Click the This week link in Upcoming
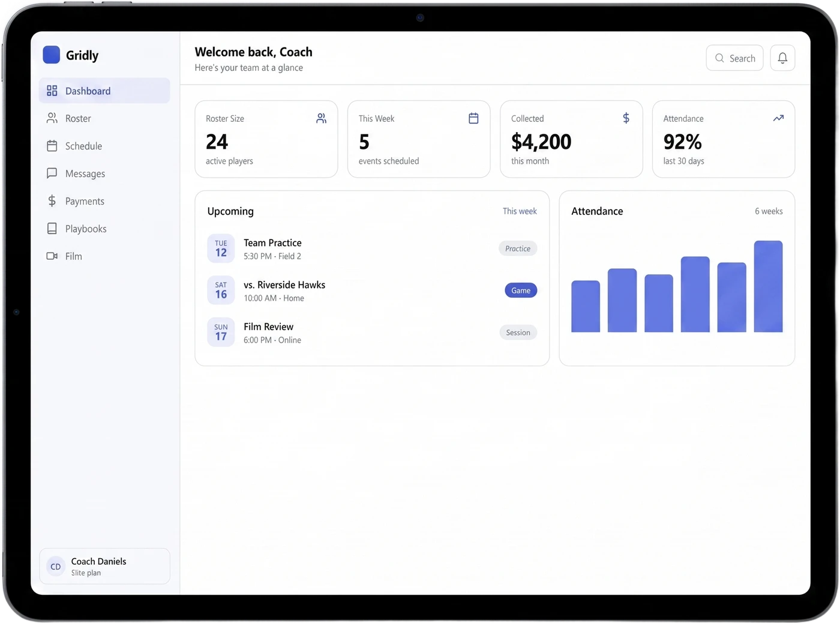This screenshot has width=840, height=623. [520, 211]
